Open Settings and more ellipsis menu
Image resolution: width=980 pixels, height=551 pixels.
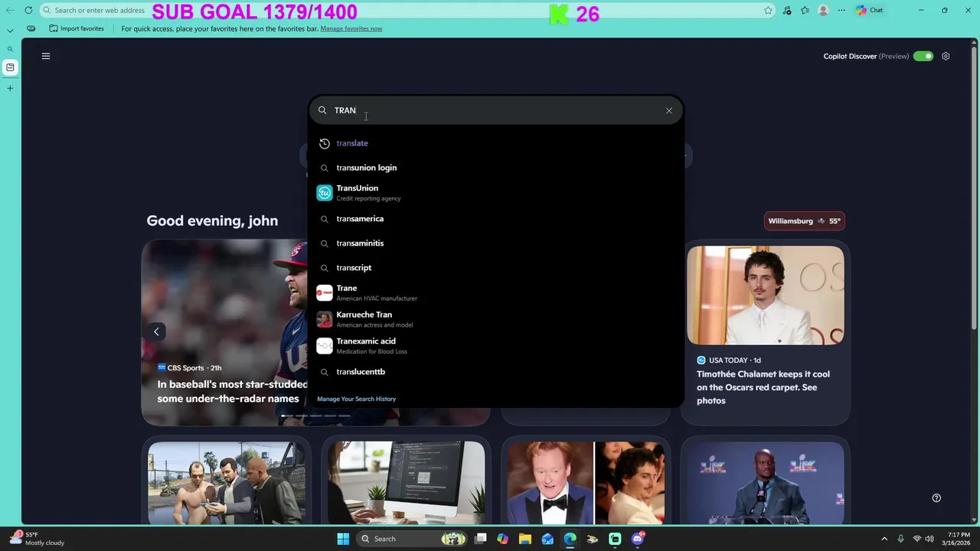coord(841,10)
